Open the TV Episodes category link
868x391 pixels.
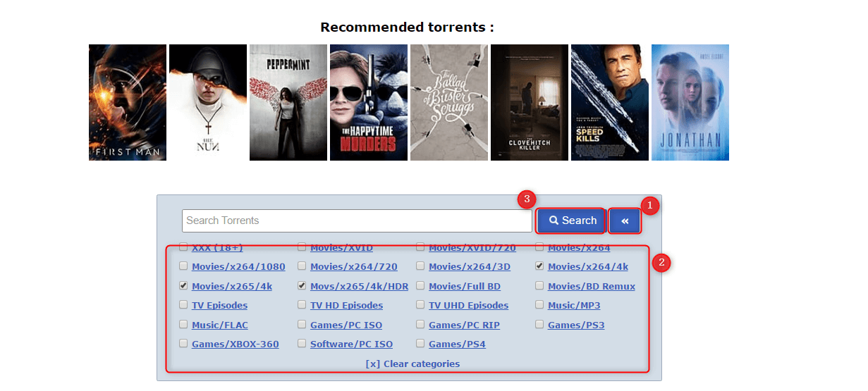(x=219, y=306)
